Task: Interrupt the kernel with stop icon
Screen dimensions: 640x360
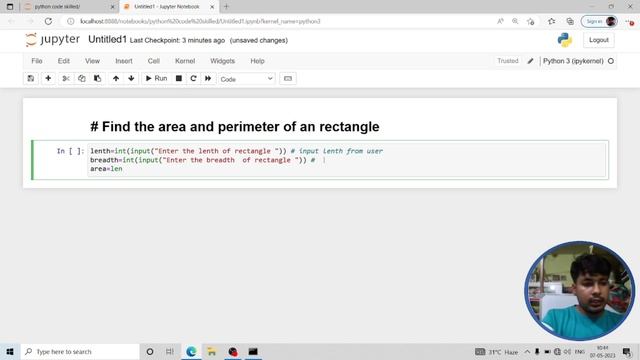Action: pos(179,78)
